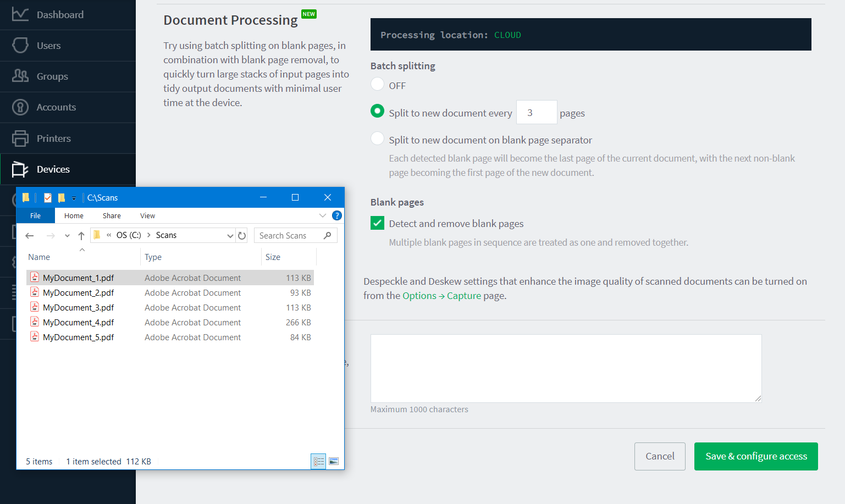The width and height of the screenshot is (845, 504).
Task: Click the up-one-level arrow in File Explorer
Action: [81, 235]
